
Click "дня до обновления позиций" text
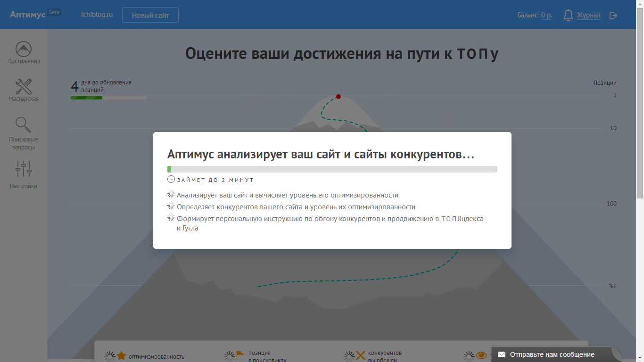[106, 86]
